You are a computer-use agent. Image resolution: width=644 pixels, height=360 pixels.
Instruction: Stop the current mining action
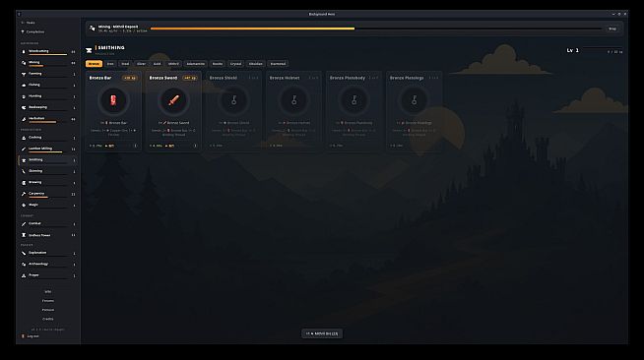[612, 29]
